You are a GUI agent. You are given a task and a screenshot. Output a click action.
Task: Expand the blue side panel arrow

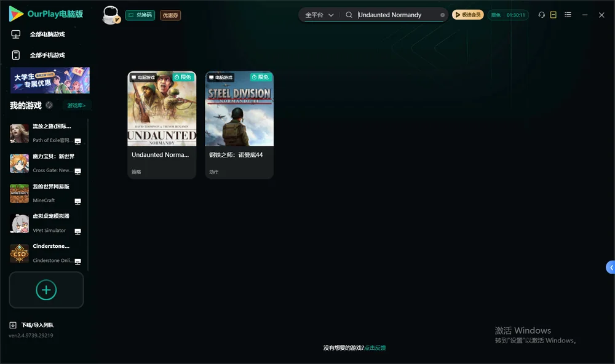611,267
